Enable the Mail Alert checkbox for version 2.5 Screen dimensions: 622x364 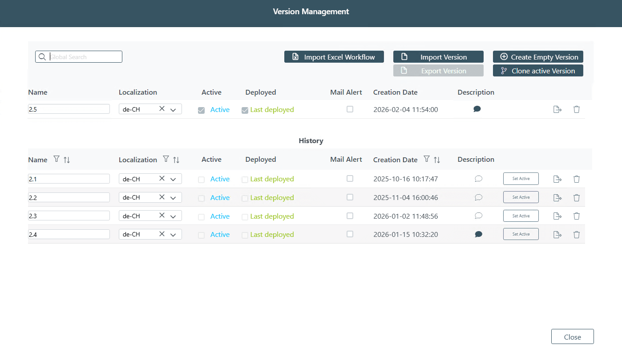click(350, 109)
